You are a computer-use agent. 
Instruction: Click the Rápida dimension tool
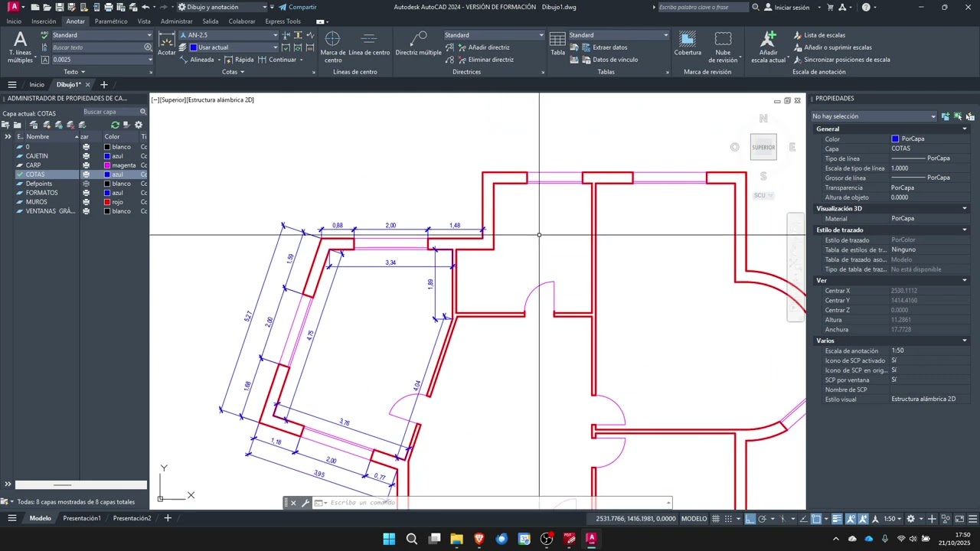coord(239,60)
